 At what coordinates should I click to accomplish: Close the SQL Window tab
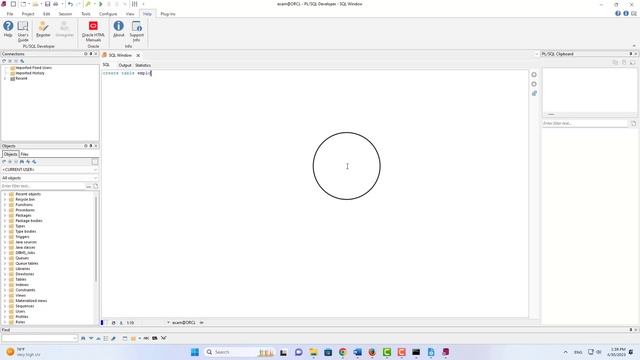(138, 56)
